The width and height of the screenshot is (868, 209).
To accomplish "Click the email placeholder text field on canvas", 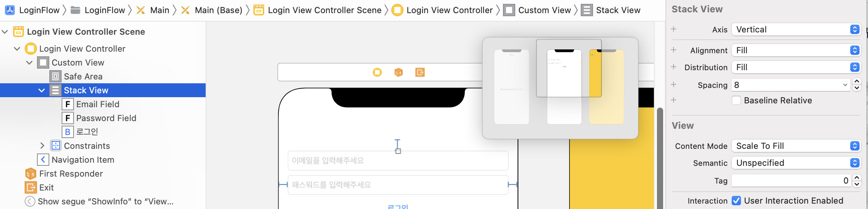I will coord(398,160).
